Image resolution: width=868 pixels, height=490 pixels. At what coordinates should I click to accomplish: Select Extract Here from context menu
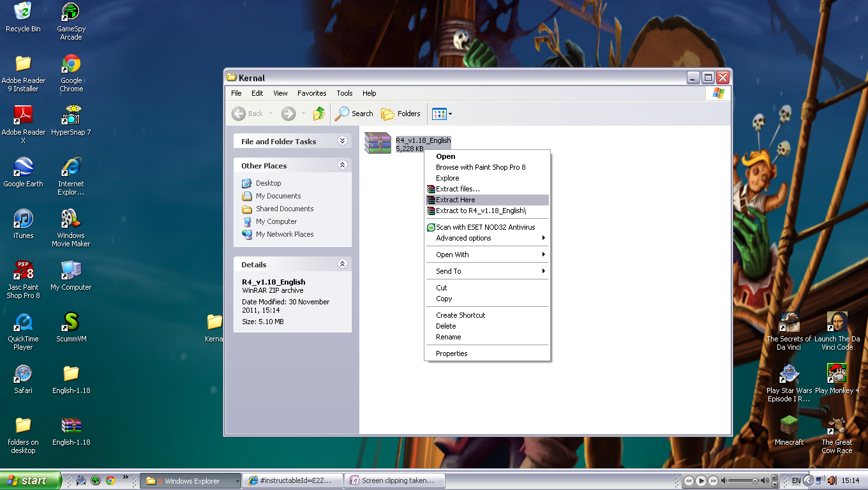pyautogui.click(x=488, y=200)
